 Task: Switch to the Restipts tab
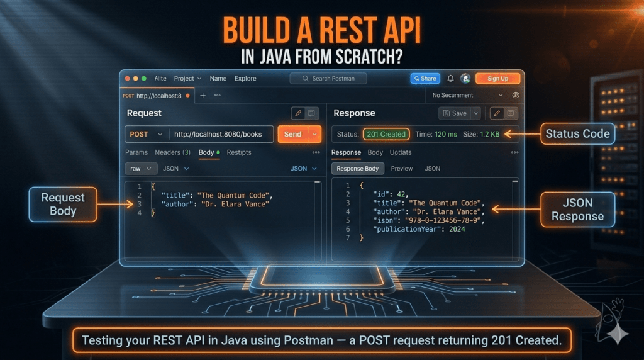[x=238, y=152]
